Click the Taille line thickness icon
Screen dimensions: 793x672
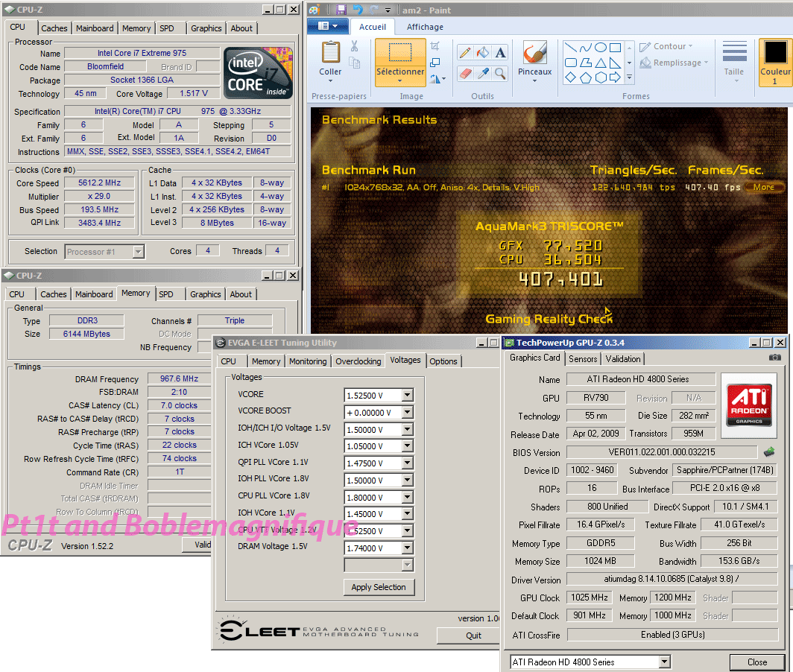pyautogui.click(x=734, y=51)
